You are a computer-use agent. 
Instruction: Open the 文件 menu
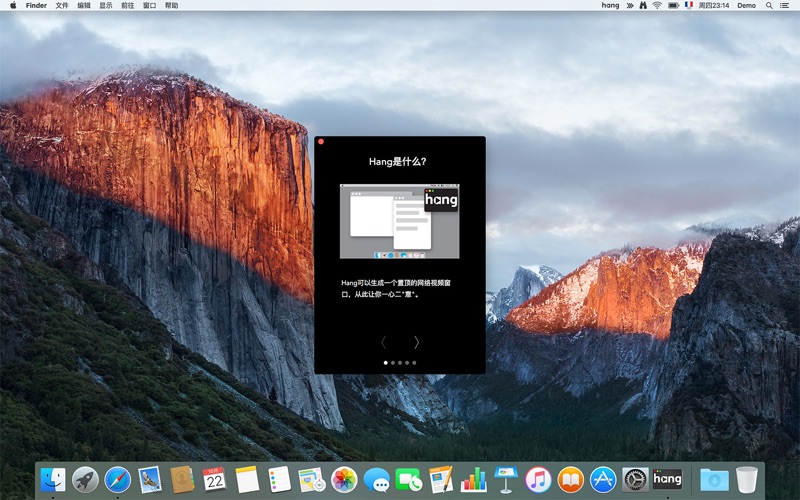tap(62, 6)
